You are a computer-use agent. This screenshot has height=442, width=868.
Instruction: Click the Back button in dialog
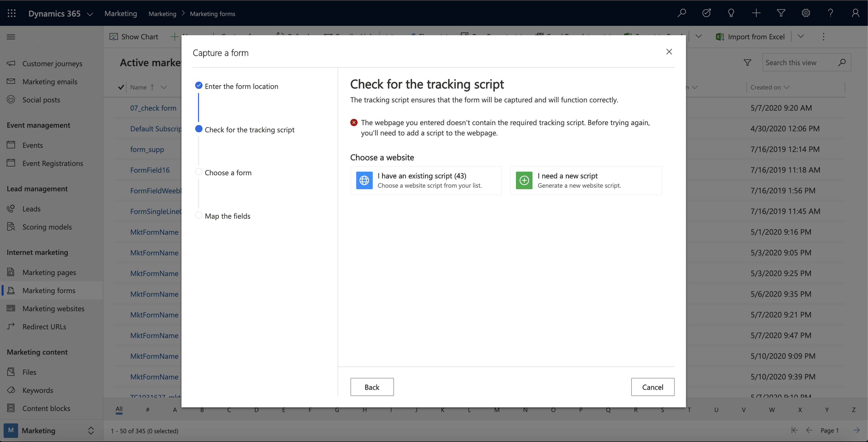pos(371,387)
